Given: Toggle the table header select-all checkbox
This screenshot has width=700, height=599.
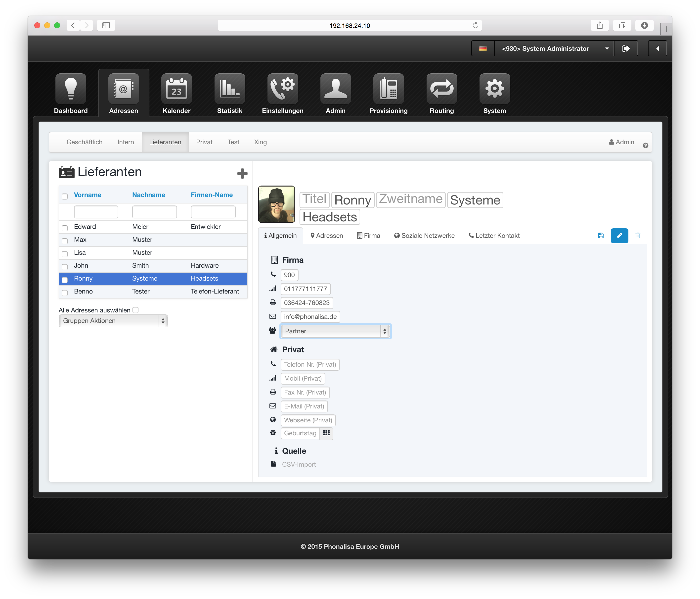Looking at the screenshot, I should point(65,196).
